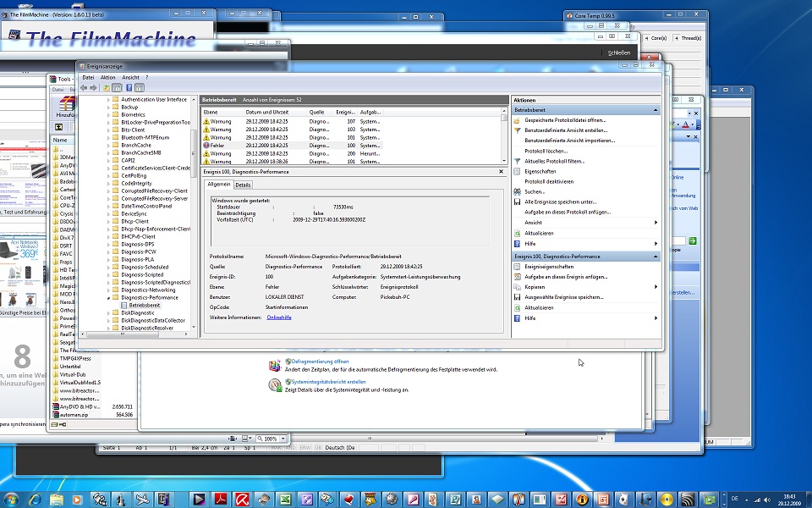Screen dimensions: 812x508
Task: Click the blue help icon in Ereignisanzeige toolbar
Action: tap(129, 87)
